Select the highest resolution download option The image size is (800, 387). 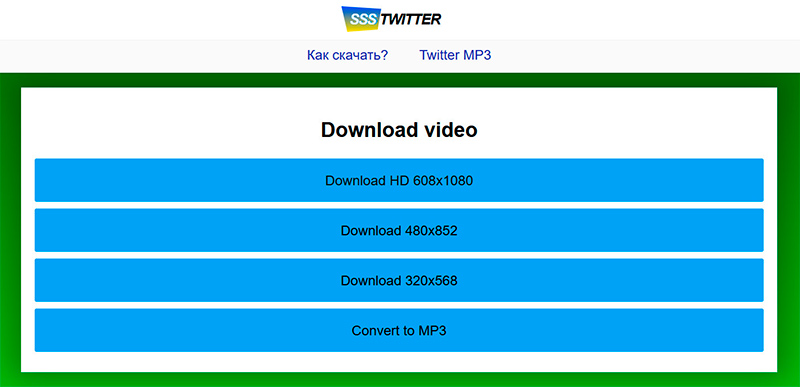click(x=399, y=180)
